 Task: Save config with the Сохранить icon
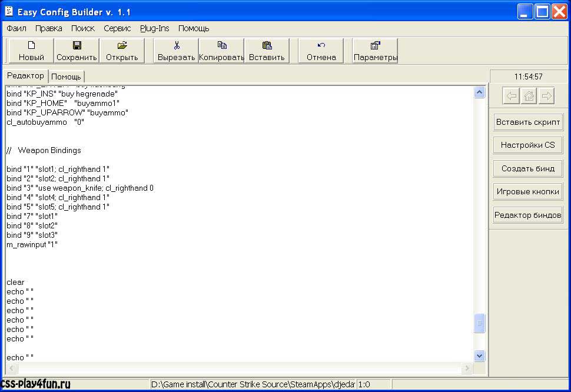pyautogui.click(x=77, y=46)
